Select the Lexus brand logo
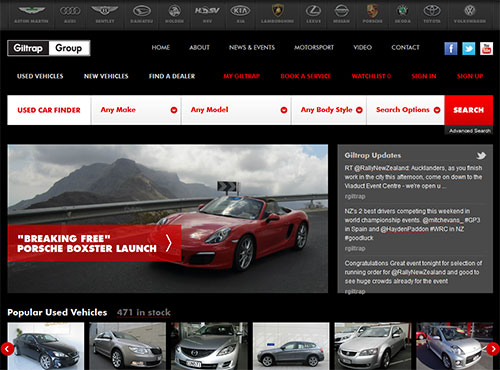The image size is (500, 370). click(x=313, y=14)
